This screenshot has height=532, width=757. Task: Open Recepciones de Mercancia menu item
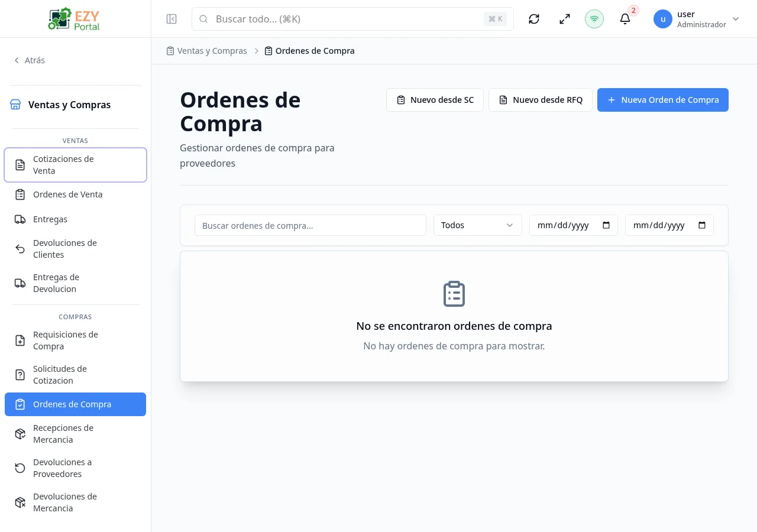pos(75,434)
